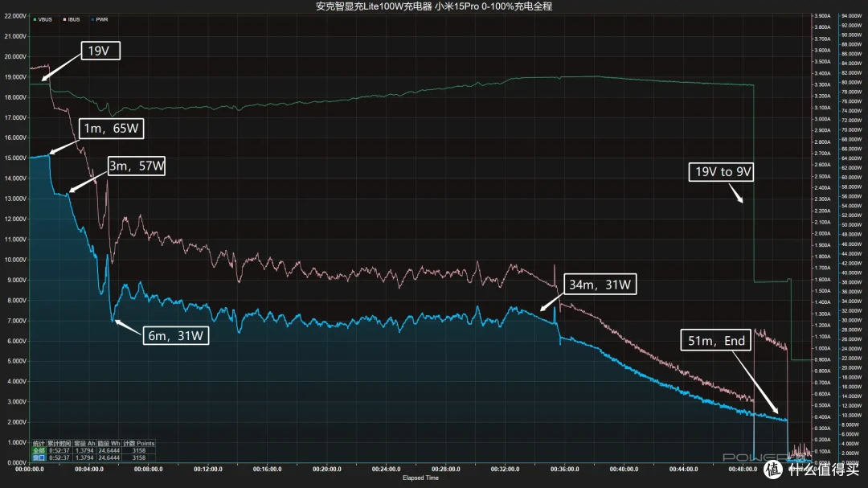Click the 累计时间 column header
Image resolution: width=868 pixels, height=488 pixels.
coord(59,444)
